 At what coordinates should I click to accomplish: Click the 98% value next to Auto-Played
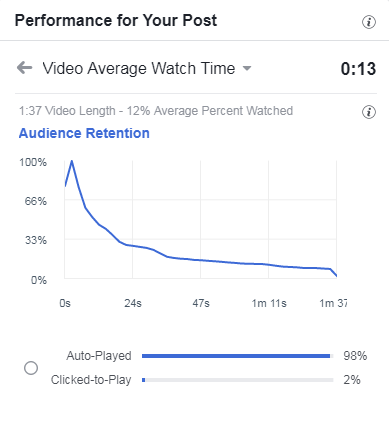355,356
